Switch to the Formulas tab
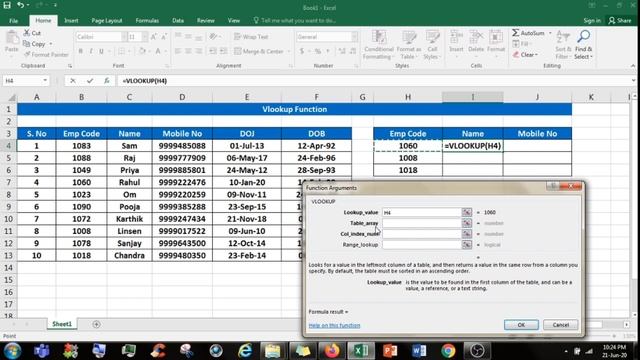 (147, 20)
